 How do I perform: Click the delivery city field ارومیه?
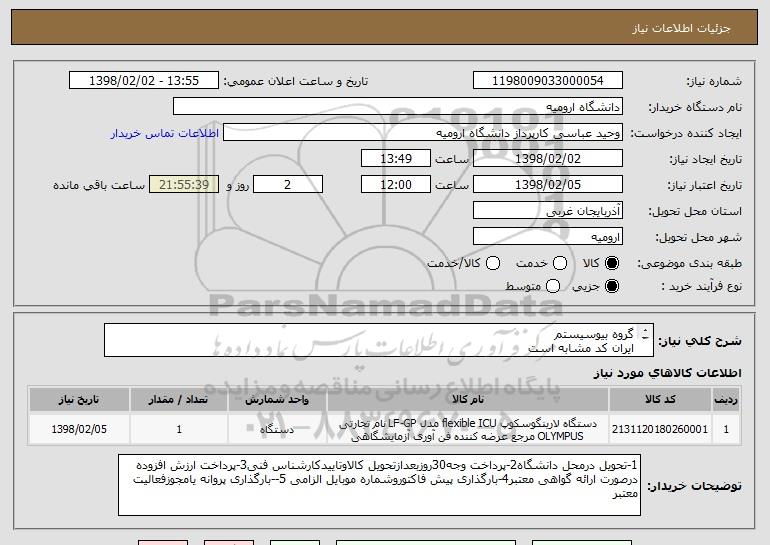[548, 237]
